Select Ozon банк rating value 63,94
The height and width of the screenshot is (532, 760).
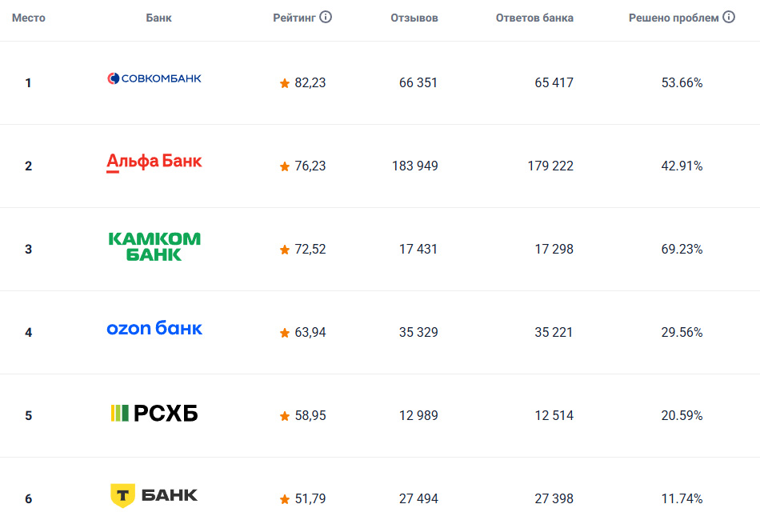click(x=310, y=333)
